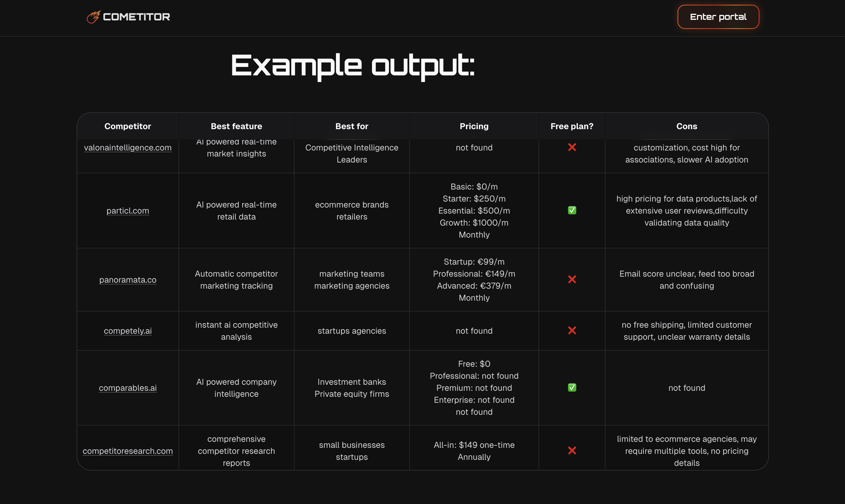This screenshot has height=504, width=845.
Task: Click the red cross icon for competely.ai
Action: [x=572, y=330]
